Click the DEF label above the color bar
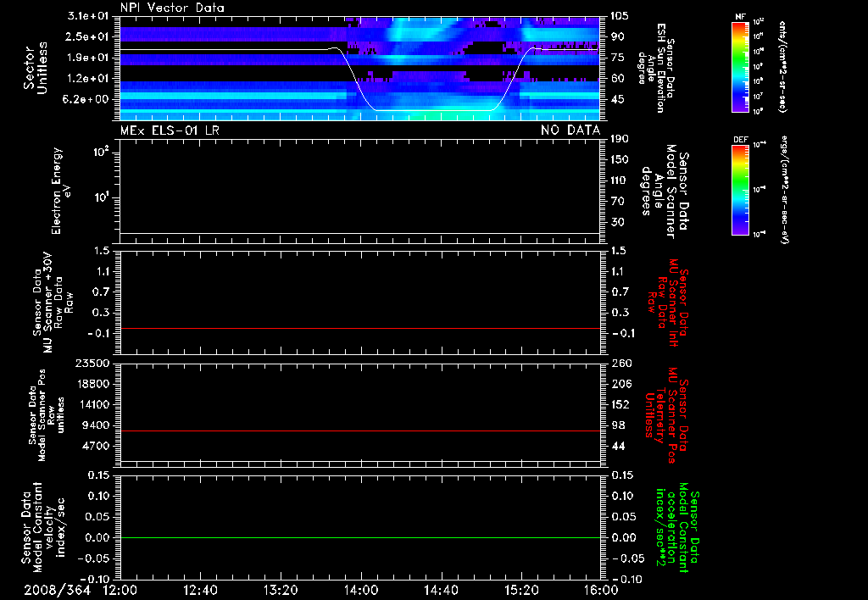The height and width of the screenshot is (600, 868). click(x=741, y=140)
